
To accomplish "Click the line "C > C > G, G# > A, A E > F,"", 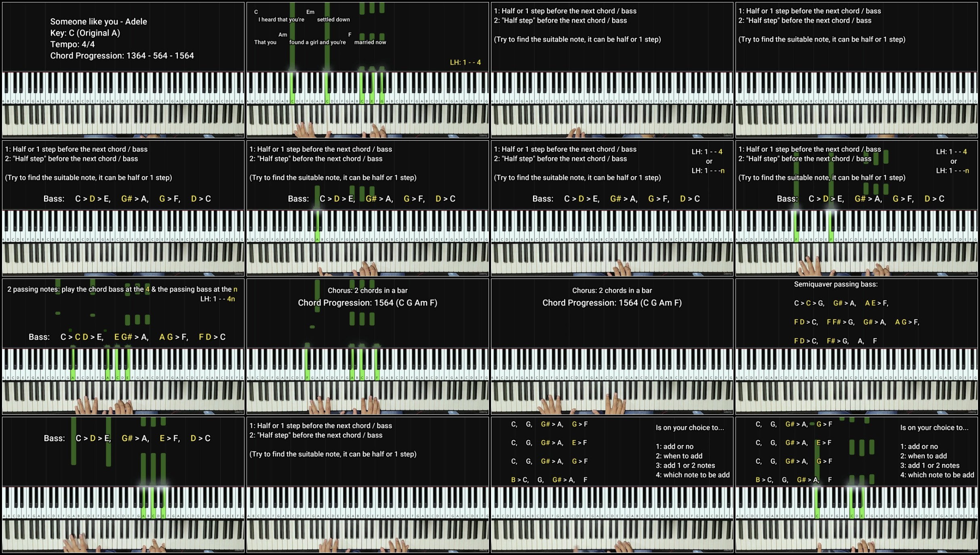I will 841,303.
